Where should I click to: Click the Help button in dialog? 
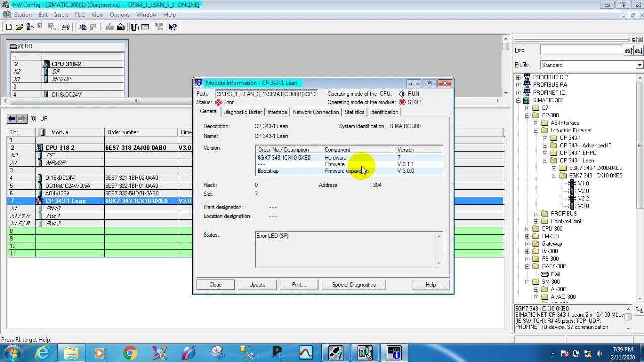(431, 285)
